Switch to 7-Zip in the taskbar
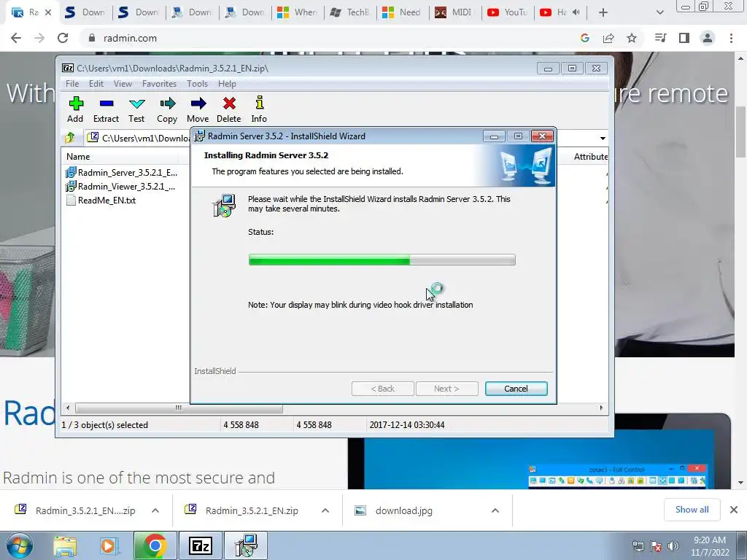Image resolution: width=747 pixels, height=560 pixels. tap(200, 545)
